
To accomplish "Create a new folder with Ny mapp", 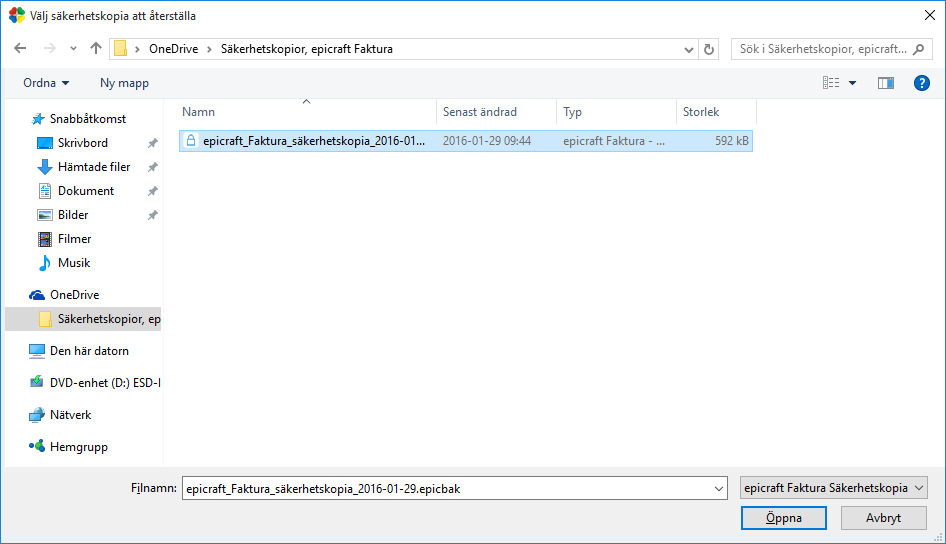I will pos(124,83).
